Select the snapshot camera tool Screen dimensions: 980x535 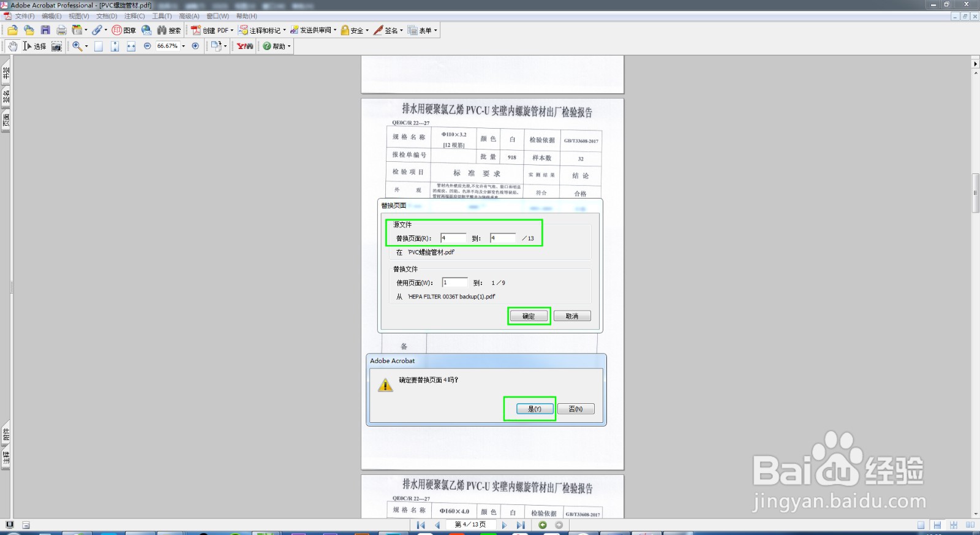pyautogui.click(x=56, y=46)
